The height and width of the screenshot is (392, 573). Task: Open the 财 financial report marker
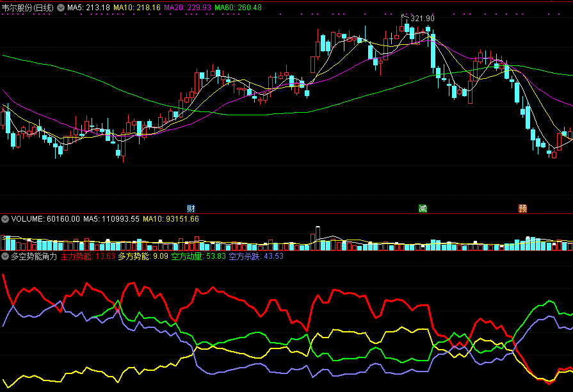(x=191, y=208)
